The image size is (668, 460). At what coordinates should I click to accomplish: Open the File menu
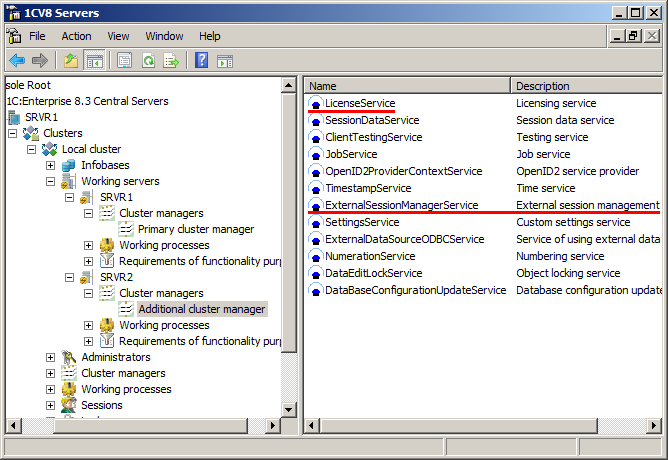point(37,36)
